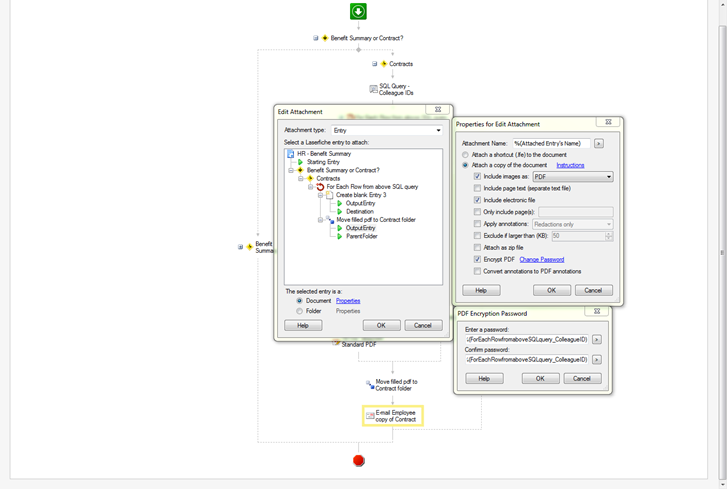The height and width of the screenshot is (489, 727).
Task: Open the Attachment type dropdown
Action: (438, 130)
